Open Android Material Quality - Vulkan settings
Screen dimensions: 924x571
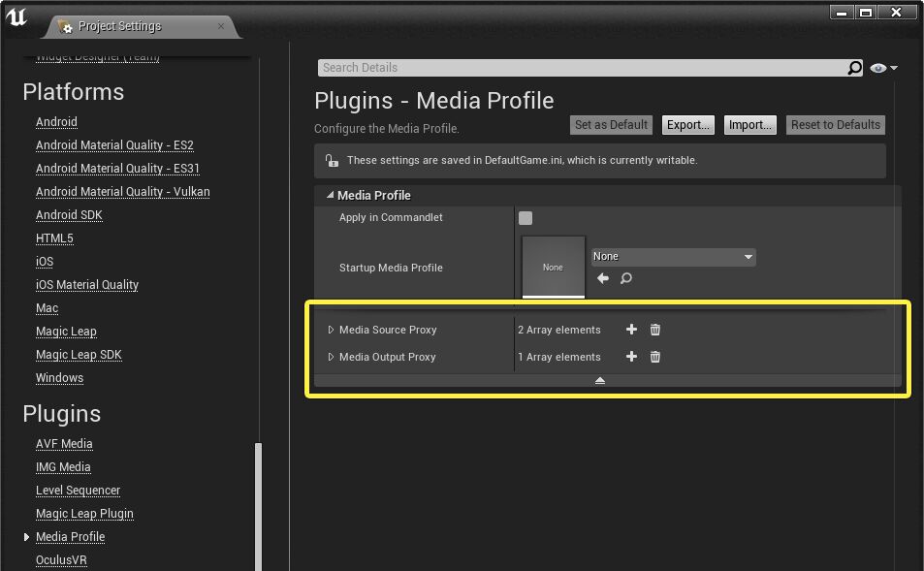pyautogui.click(x=122, y=191)
